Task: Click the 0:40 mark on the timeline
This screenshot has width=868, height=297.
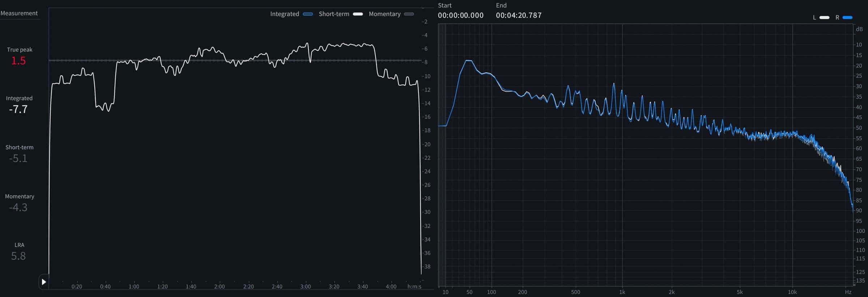Action: [x=105, y=286]
